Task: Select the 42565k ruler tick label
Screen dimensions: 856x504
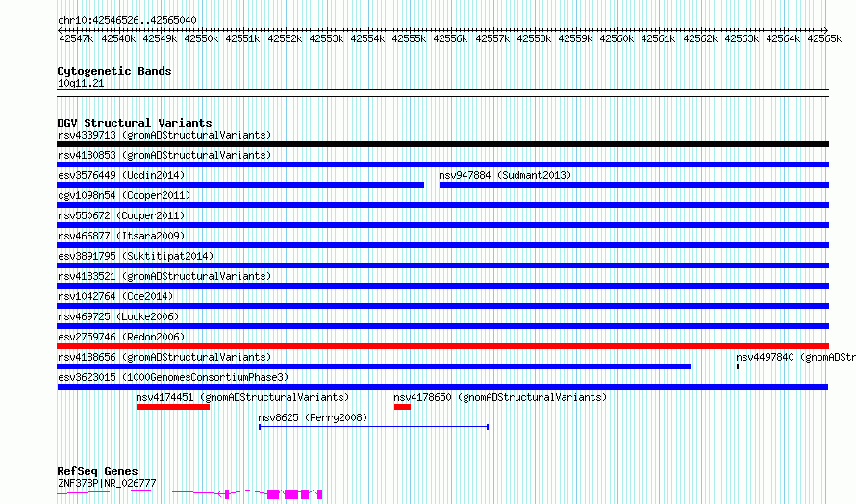Action: (x=824, y=38)
